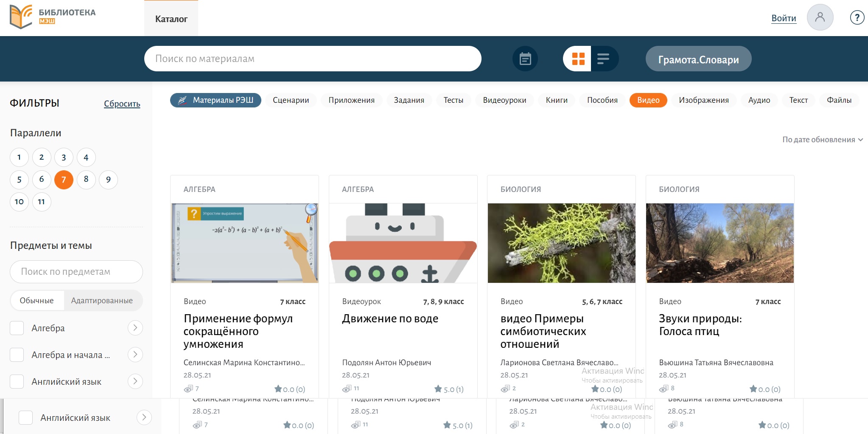Click the Параллели section heading
Image resolution: width=868 pixels, height=434 pixels.
coord(36,133)
